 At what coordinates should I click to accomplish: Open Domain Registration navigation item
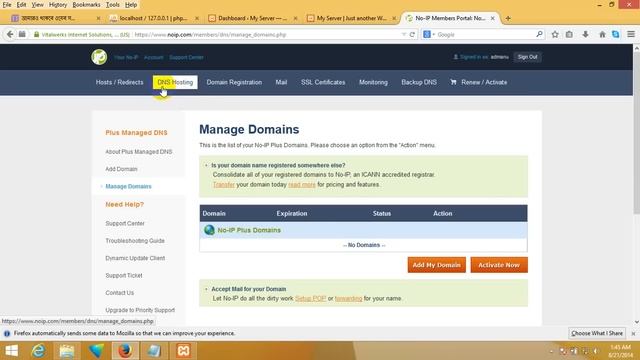coord(234,82)
